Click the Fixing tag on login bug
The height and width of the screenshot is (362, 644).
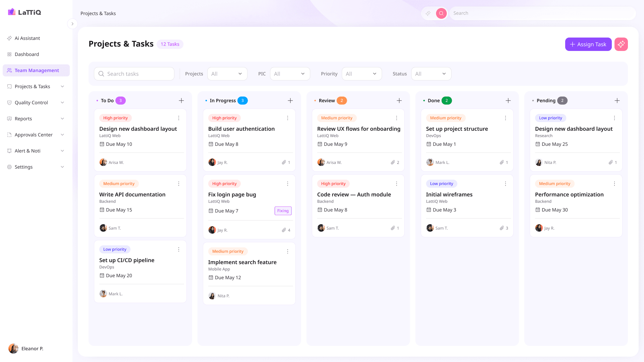283,211
